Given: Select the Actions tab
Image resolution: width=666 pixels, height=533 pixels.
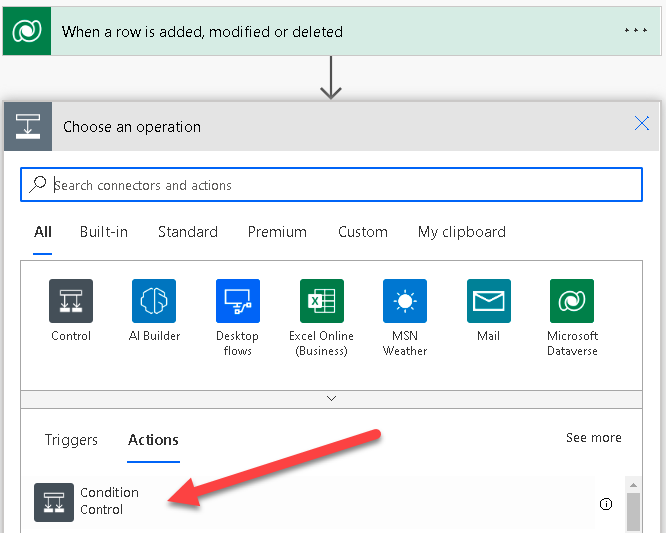Looking at the screenshot, I should click(x=153, y=440).
